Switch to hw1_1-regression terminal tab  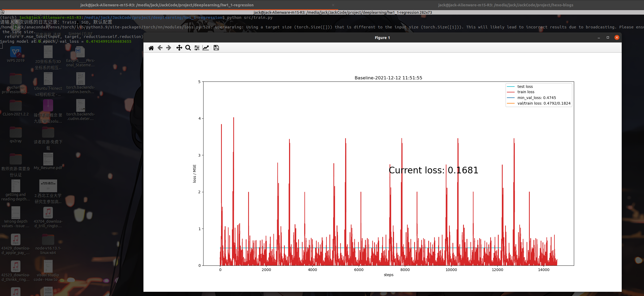[x=167, y=5]
